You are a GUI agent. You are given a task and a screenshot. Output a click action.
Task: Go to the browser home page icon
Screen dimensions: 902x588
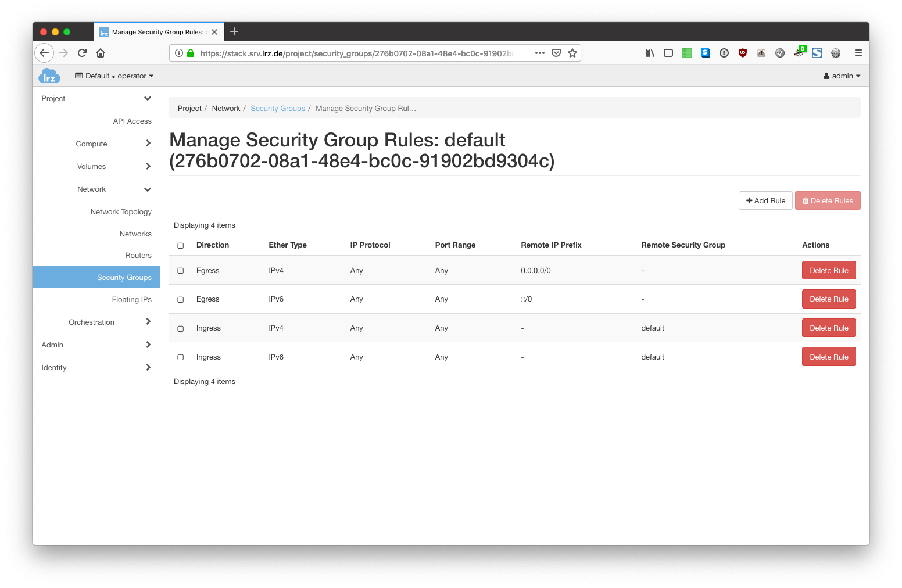tap(101, 53)
